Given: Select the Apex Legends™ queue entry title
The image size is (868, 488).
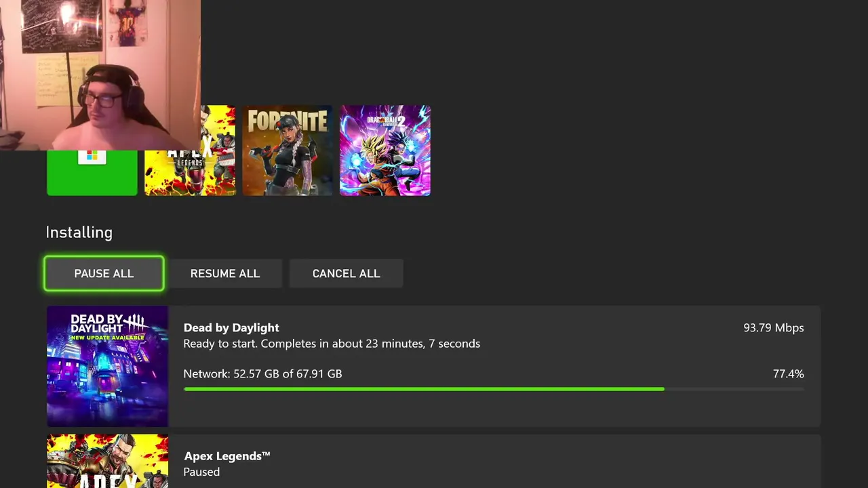Looking at the screenshot, I should click(x=227, y=456).
